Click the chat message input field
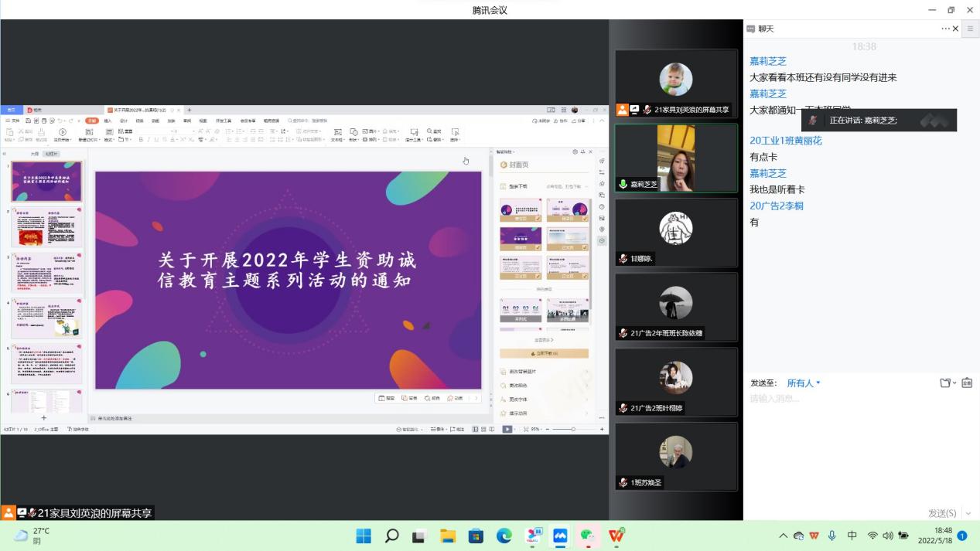The height and width of the screenshot is (551, 980). 859,433
